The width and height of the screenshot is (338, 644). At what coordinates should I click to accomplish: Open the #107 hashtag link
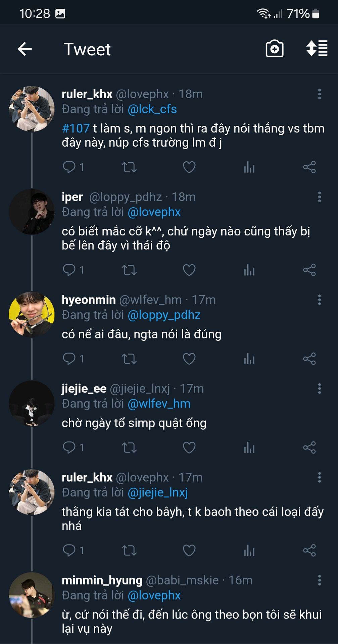76,128
